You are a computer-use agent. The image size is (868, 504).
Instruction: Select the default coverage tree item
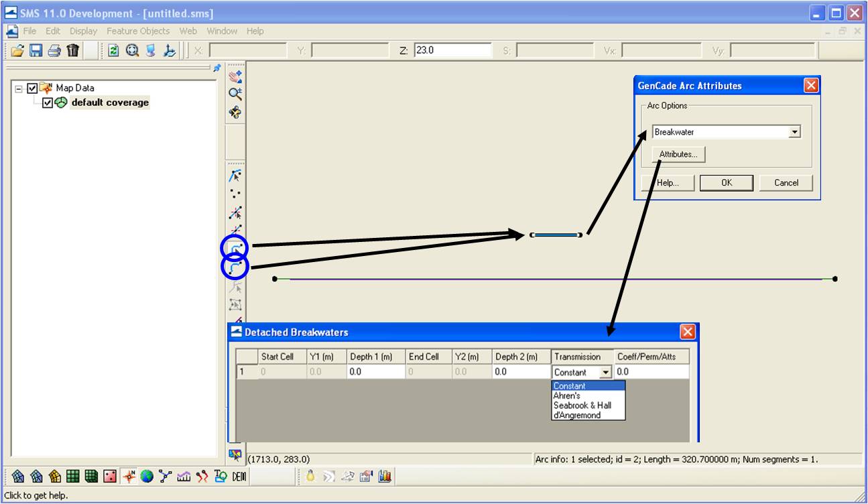pyautogui.click(x=110, y=103)
